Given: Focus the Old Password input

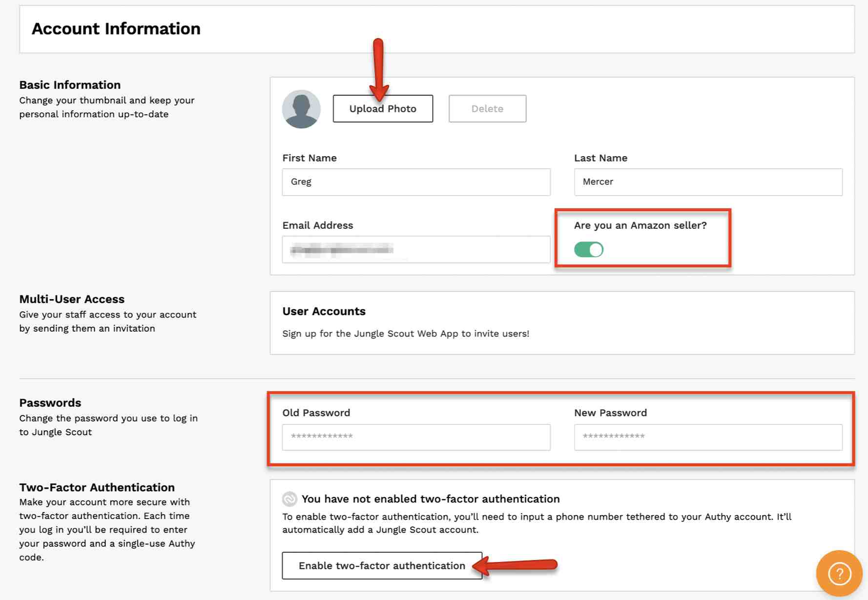Looking at the screenshot, I should click(x=416, y=437).
